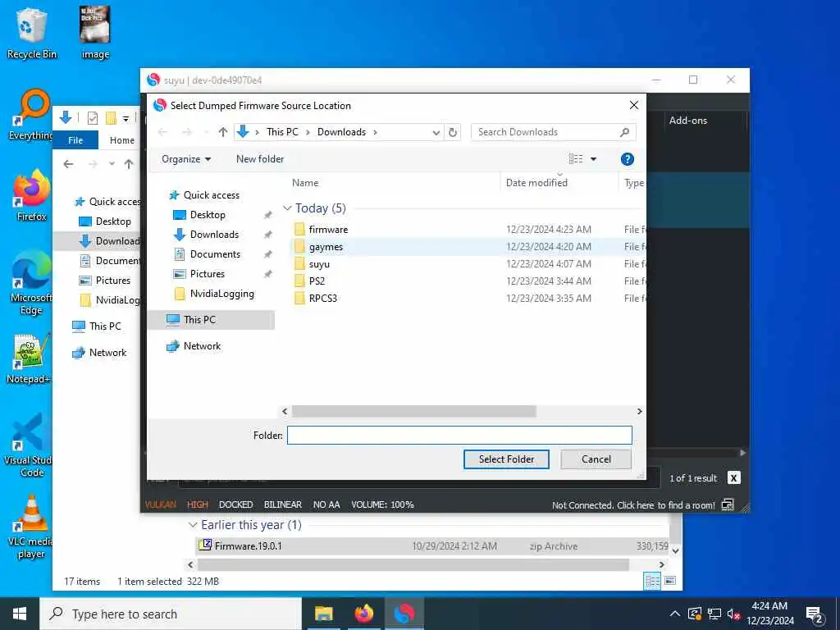
Task: Click Not Connected multiplayer room status
Action: tap(633, 505)
